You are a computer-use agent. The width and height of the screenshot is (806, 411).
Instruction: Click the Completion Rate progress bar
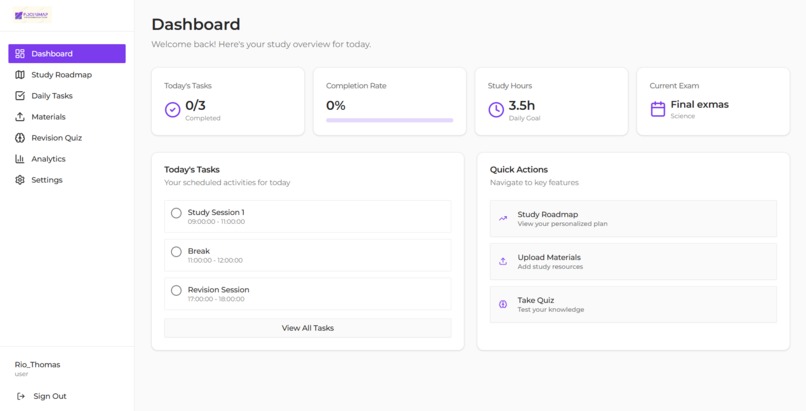(x=390, y=120)
